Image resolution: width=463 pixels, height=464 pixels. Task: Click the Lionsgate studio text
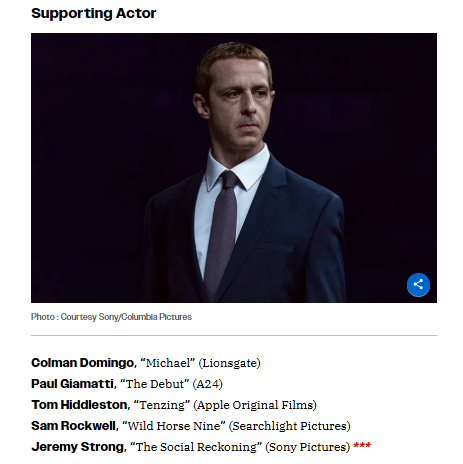229,363
